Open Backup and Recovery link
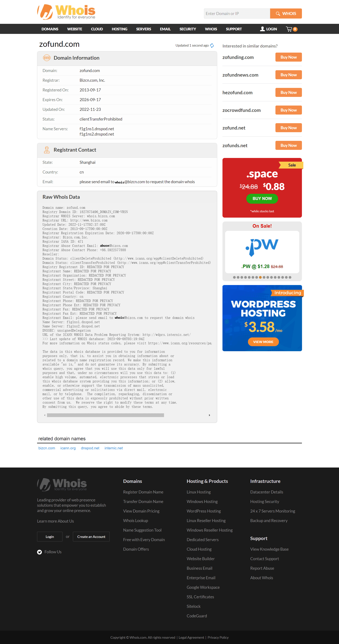Image resolution: width=339 pixels, height=644 pixels. 269,520
